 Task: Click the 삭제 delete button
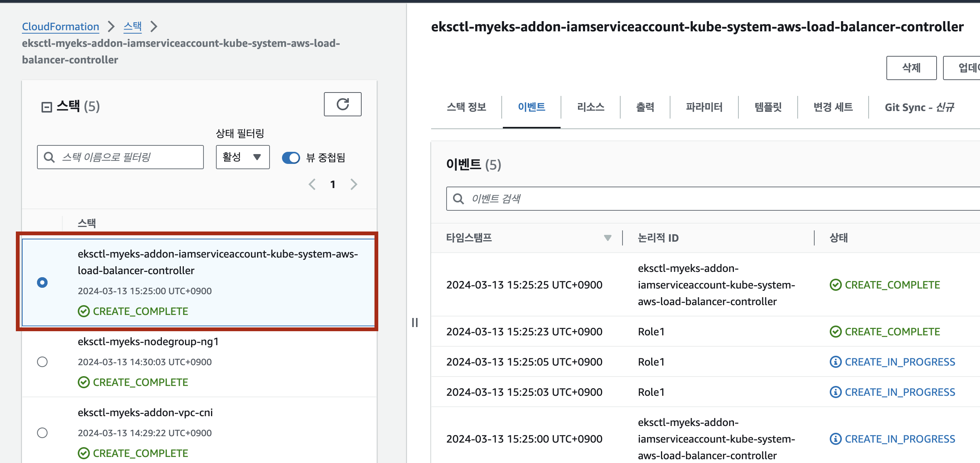(x=911, y=68)
